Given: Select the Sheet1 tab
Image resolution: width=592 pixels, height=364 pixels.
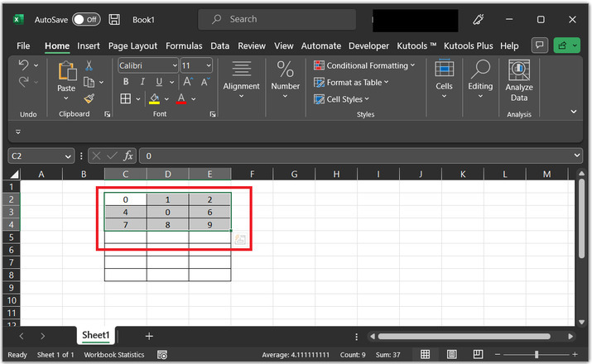Looking at the screenshot, I should pos(95,335).
